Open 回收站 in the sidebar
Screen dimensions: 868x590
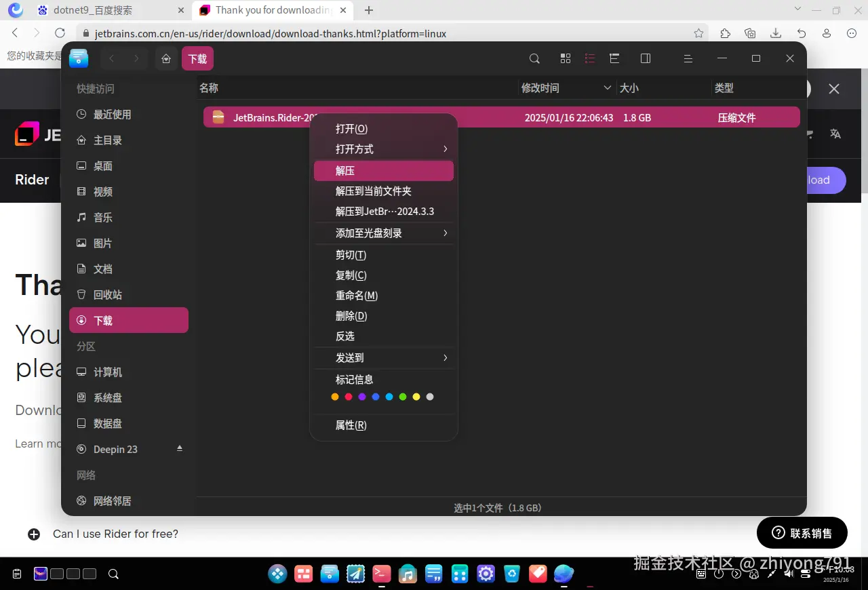pyautogui.click(x=129, y=295)
